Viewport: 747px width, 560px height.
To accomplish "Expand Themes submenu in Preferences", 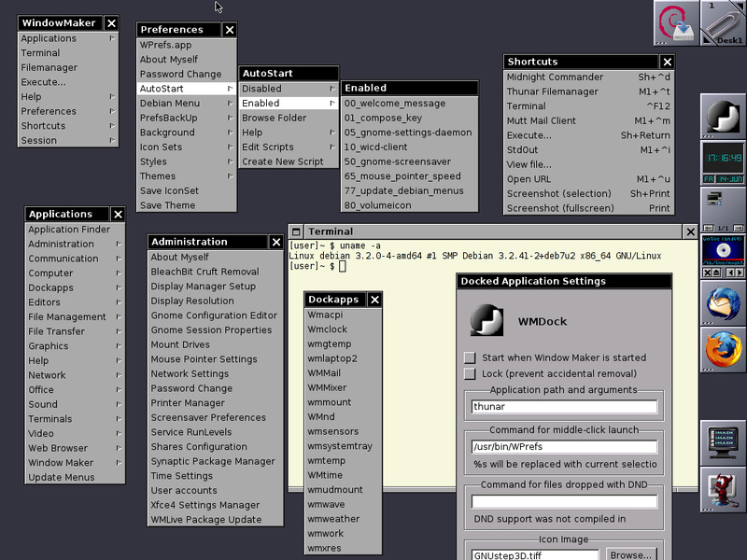I will click(x=186, y=176).
